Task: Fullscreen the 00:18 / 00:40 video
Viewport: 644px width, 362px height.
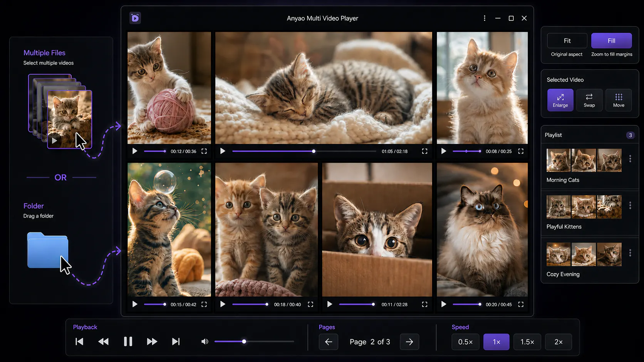Action: 310,304
